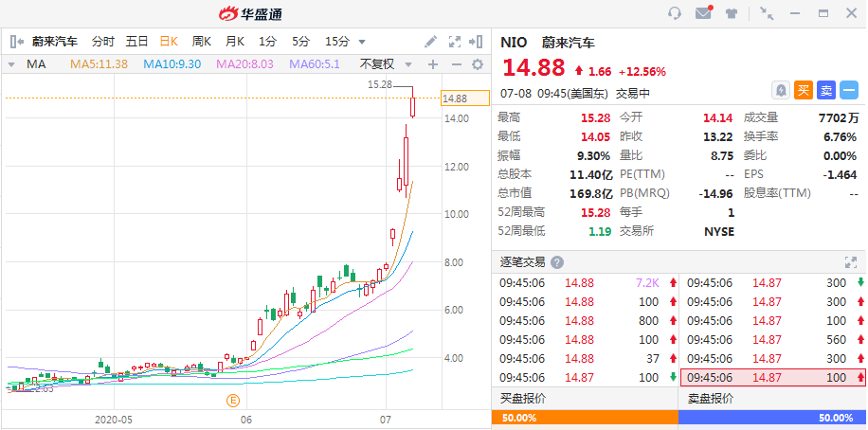Open the 不复权 adjustment dropdown
This screenshot has width=868, height=430.
[x=386, y=64]
